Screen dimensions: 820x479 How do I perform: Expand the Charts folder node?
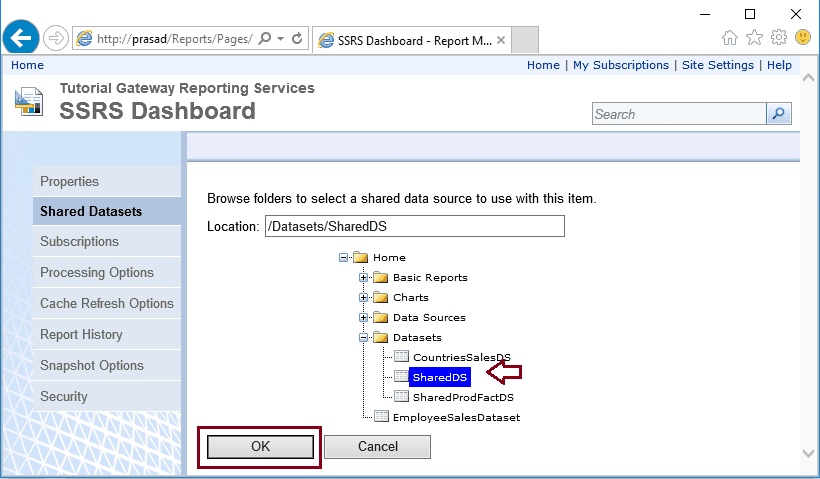coord(363,298)
